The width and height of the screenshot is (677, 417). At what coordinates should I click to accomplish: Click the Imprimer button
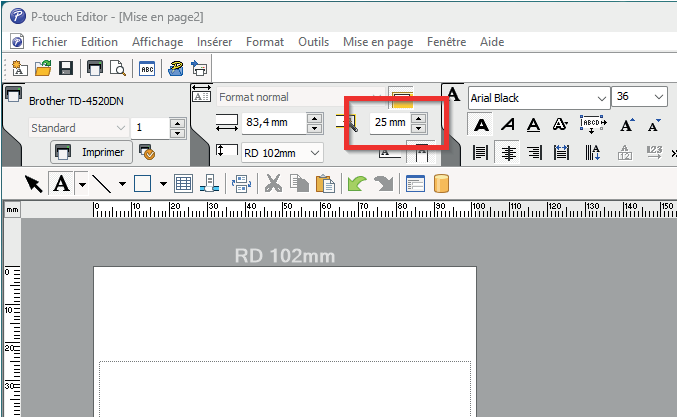click(x=91, y=152)
